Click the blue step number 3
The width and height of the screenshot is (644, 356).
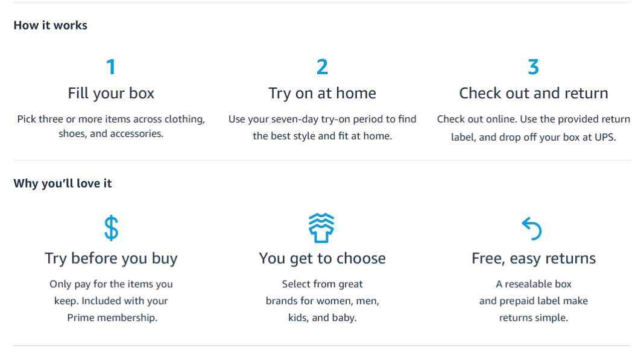533,67
